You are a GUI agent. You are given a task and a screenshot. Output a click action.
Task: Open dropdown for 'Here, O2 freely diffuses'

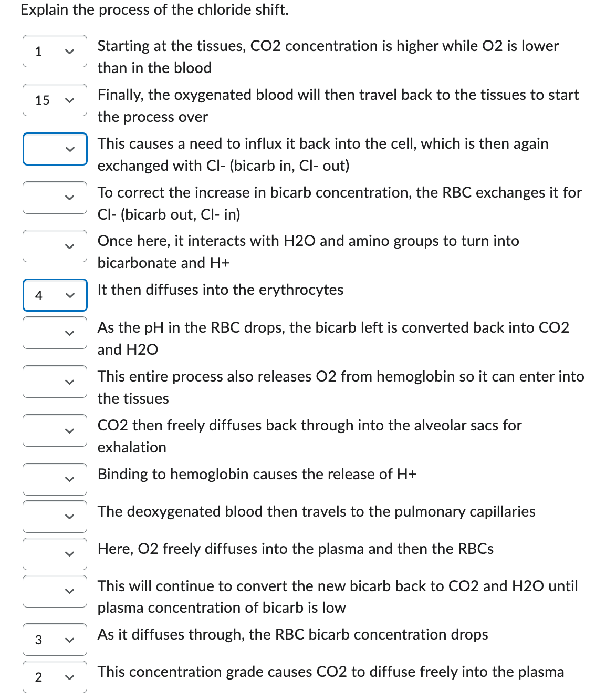pos(55,554)
